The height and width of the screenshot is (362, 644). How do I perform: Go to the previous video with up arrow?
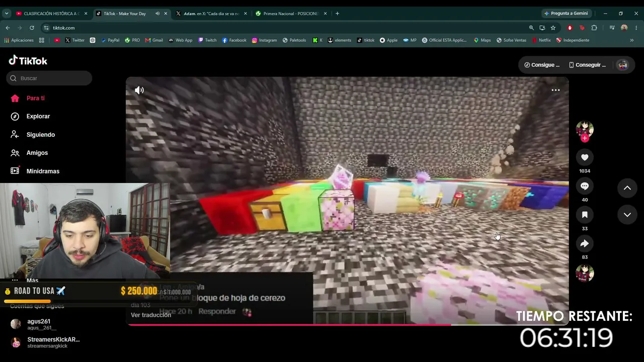(x=627, y=188)
